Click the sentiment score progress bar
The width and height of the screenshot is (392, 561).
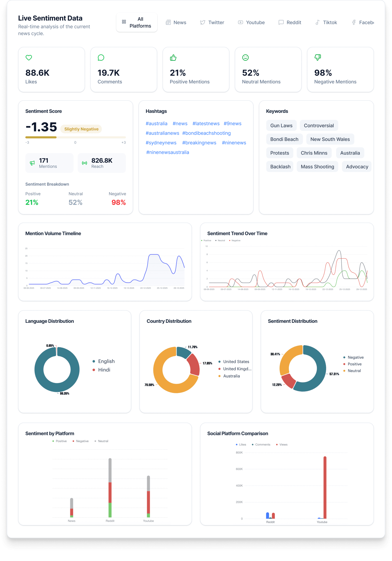(75, 137)
